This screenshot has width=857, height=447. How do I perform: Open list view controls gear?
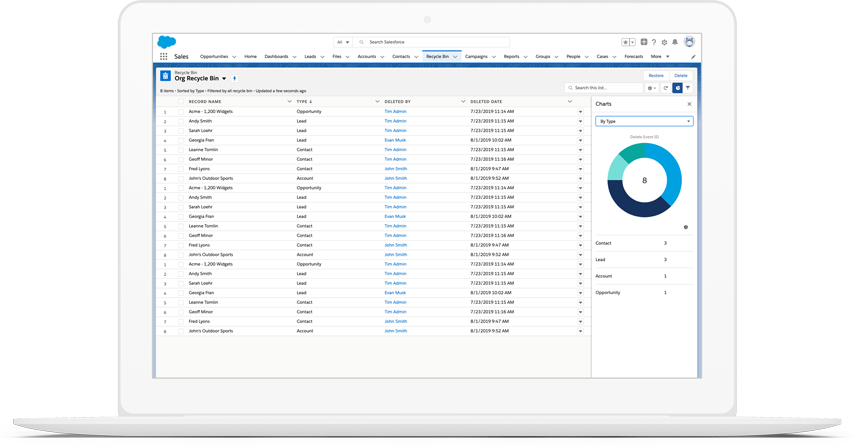pyautogui.click(x=651, y=88)
